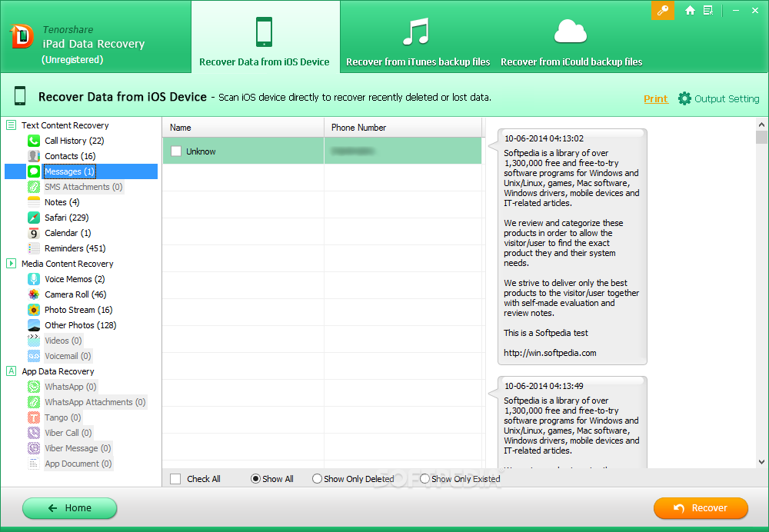Click the WhatsApp Attachments icon
Screen dimensions: 769x532
coord(34,402)
